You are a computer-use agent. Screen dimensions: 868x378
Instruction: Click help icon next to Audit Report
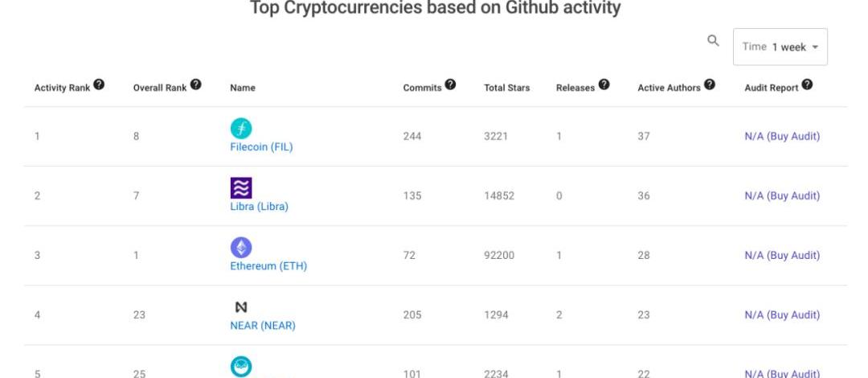point(806,84)
